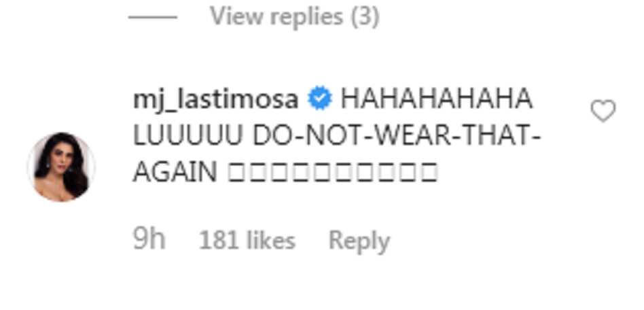The width and height of the screenshot is (644, 310).
Task: Expand View replies (3)
Action: (x=294, y=17)
